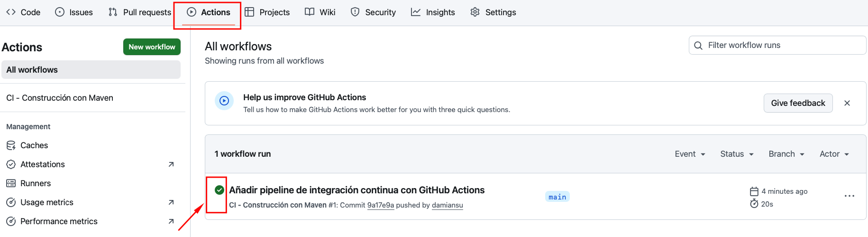Open Attestations from the sidebar
Screen dimensions: 868x237
(x=43, y=164)
